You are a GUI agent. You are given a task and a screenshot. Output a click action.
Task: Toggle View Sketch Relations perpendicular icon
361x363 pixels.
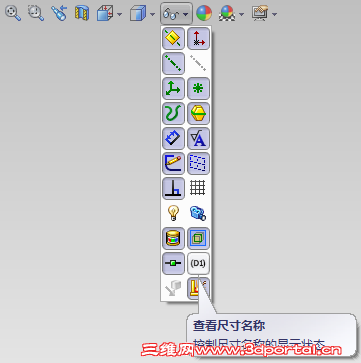pos(173,188)
